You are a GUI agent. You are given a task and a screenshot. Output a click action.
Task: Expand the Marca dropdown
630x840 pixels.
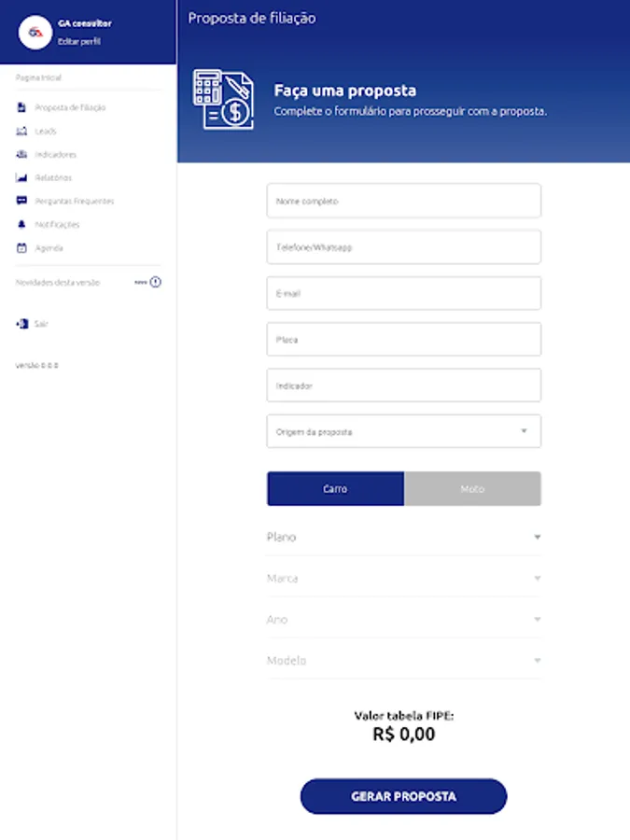pos(404,578)
